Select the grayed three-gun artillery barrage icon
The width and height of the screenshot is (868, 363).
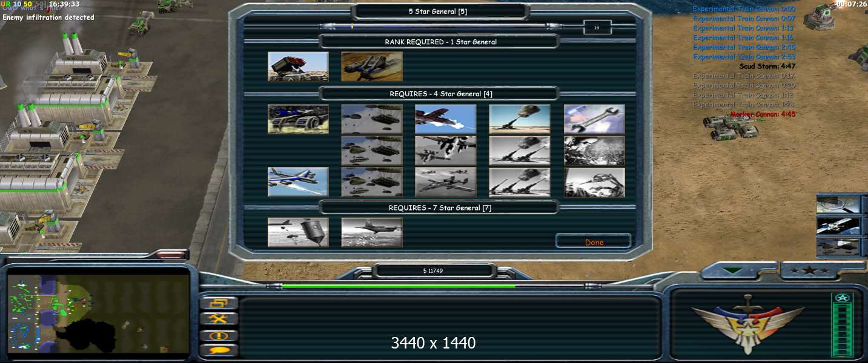click(520, 182)
